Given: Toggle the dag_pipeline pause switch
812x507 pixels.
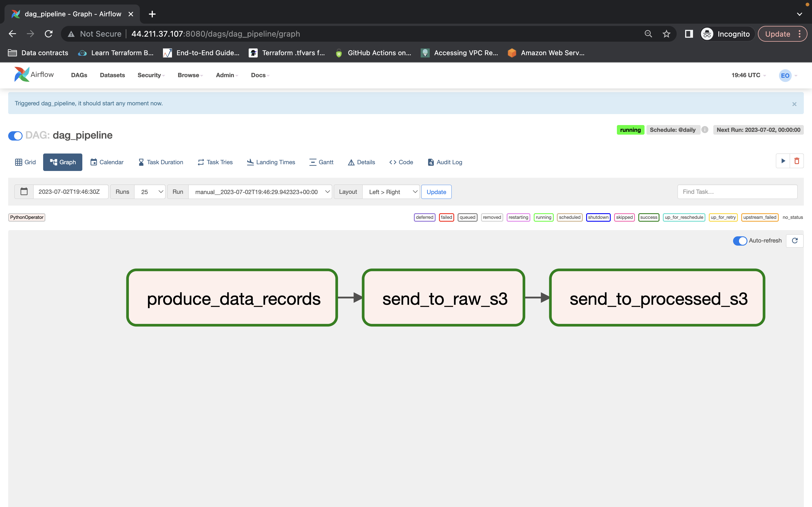Looking at the screenshot, I should pos(15,135).
